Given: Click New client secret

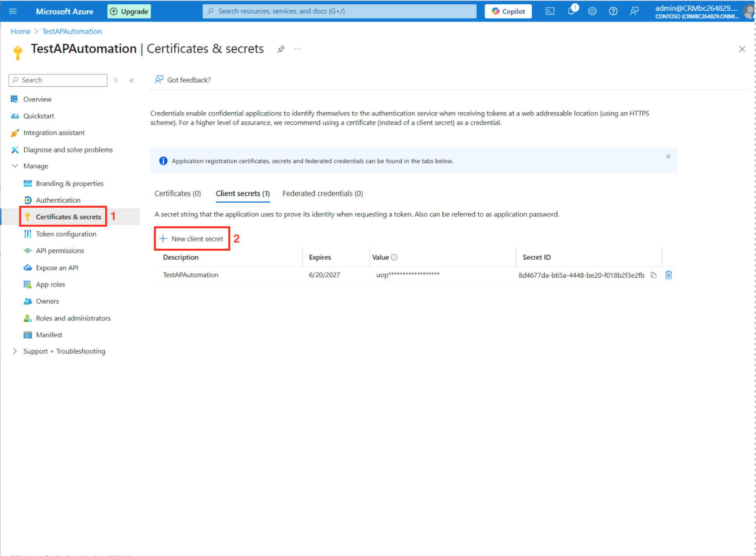Looking at the screenshot, I should 192,239.
